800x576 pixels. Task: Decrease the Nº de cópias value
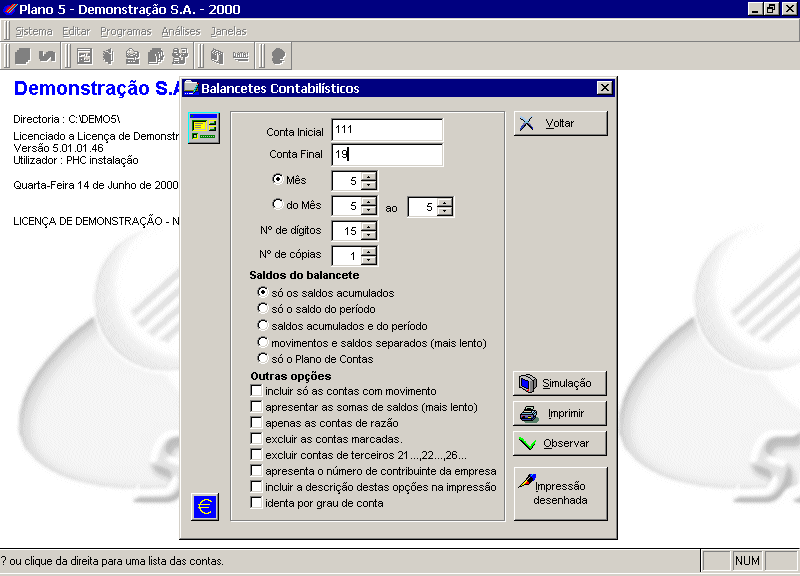click(368, 260)
